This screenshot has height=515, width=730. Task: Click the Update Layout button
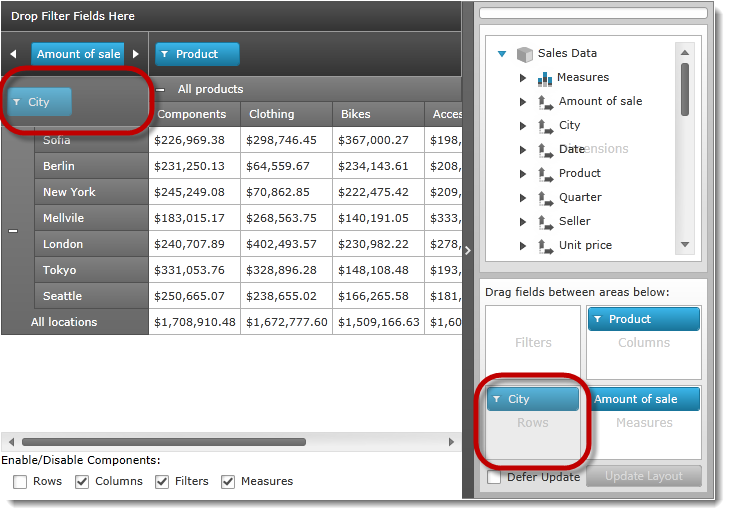pyautogui.click(x=644, y=477)
